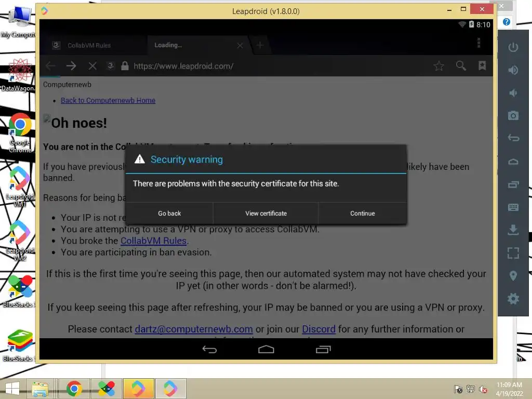
Task: Click sidebar Android home icon
Action: [513, 162]
